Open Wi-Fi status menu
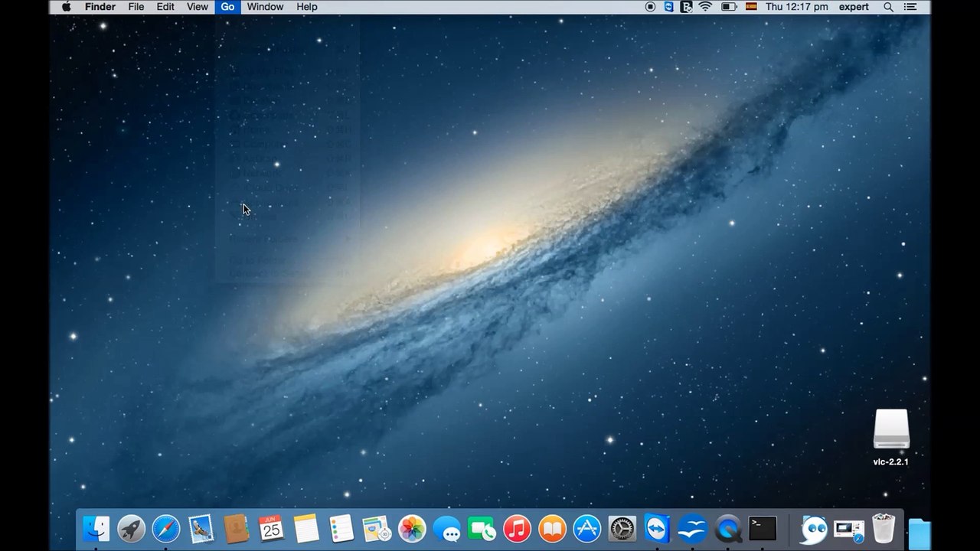The height and width of the screenshot is (551, 980). coord(706,7)
